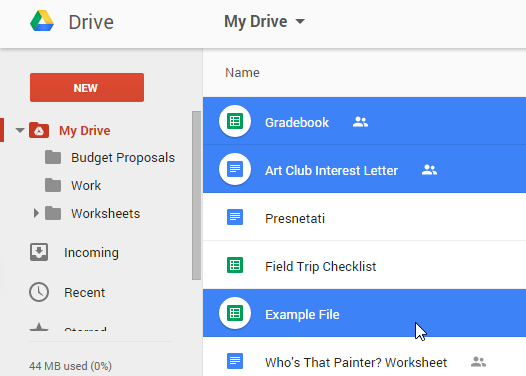Image resolution: width=526 pixels, height=376 pixels.
Task: Click the Example File spreadsheet icon
Action: coord(235,313)
